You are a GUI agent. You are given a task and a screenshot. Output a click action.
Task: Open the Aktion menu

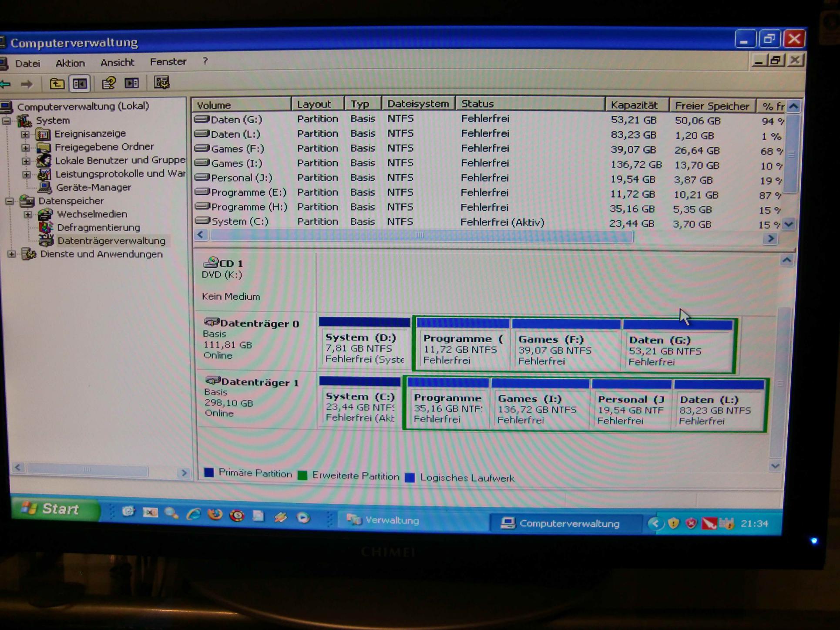pos(70,63)
